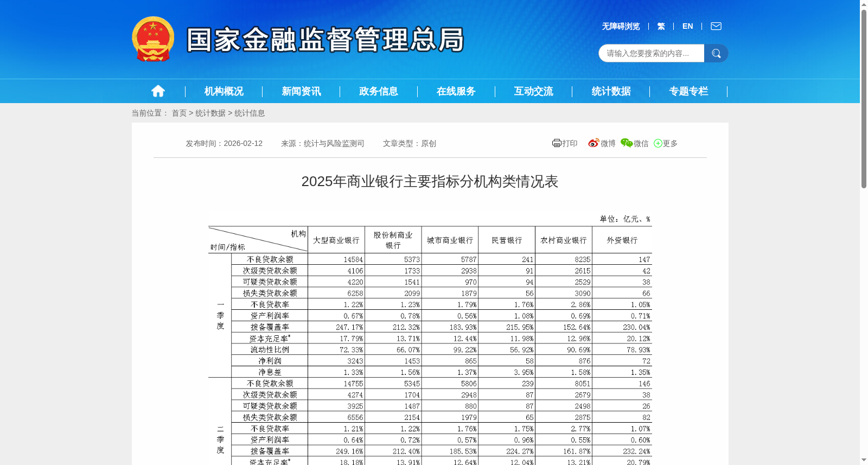Click 统计数据 in breadcrumb
Screen dimensions: 868x465
210,113
